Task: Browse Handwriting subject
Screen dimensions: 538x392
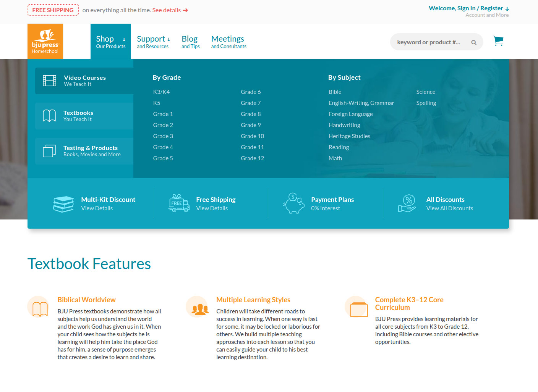Action: pyautogui.click(x=344, y=125)
